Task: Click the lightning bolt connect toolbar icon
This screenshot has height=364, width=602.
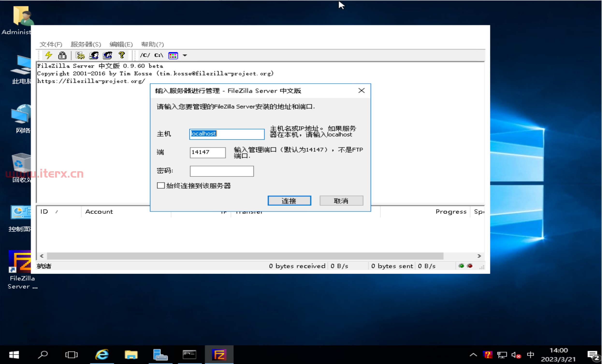Action: click(49, 55)
